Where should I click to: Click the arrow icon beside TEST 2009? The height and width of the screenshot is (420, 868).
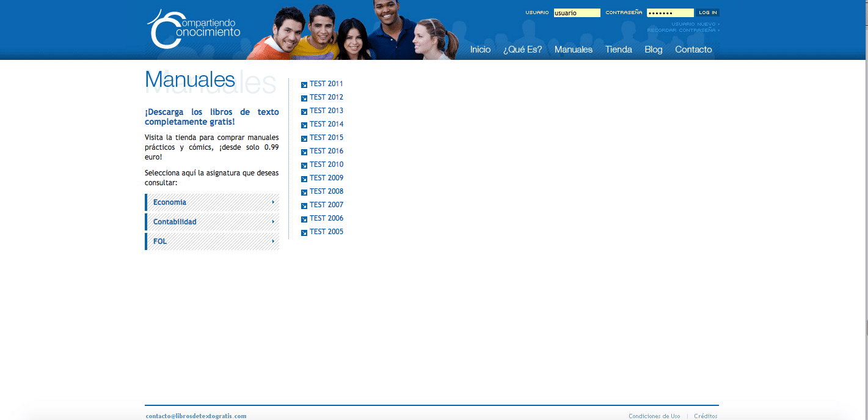(304, 179)
